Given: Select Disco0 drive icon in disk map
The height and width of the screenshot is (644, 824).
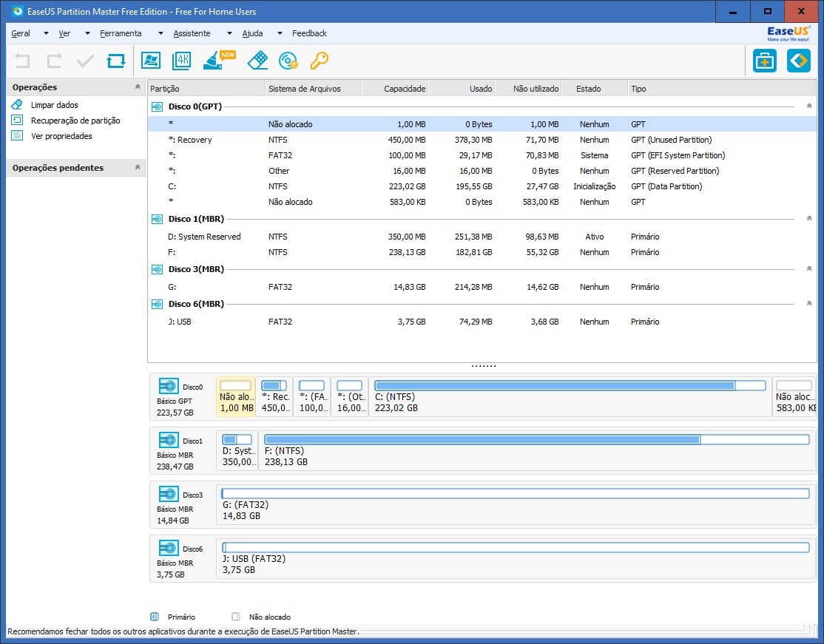Looking at the screenshot, I should pos(168,386).
